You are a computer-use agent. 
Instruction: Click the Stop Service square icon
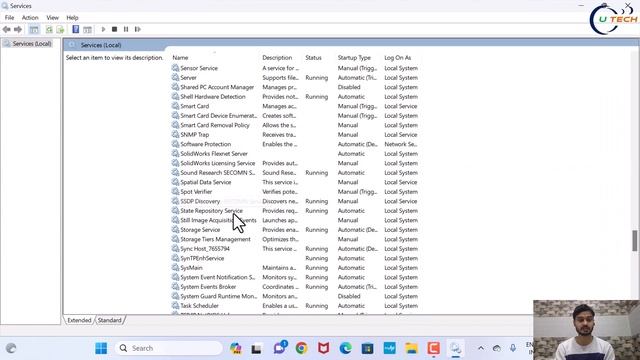coord(115,29)
